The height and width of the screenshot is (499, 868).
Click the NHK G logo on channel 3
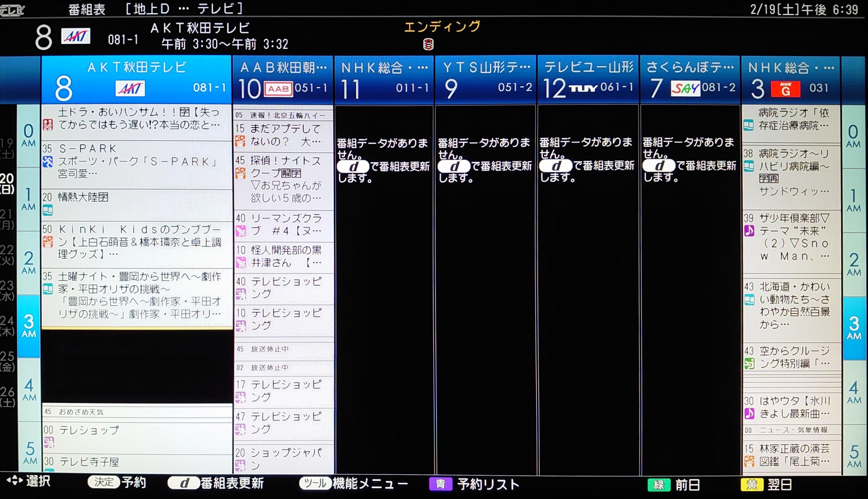point(785,89)
